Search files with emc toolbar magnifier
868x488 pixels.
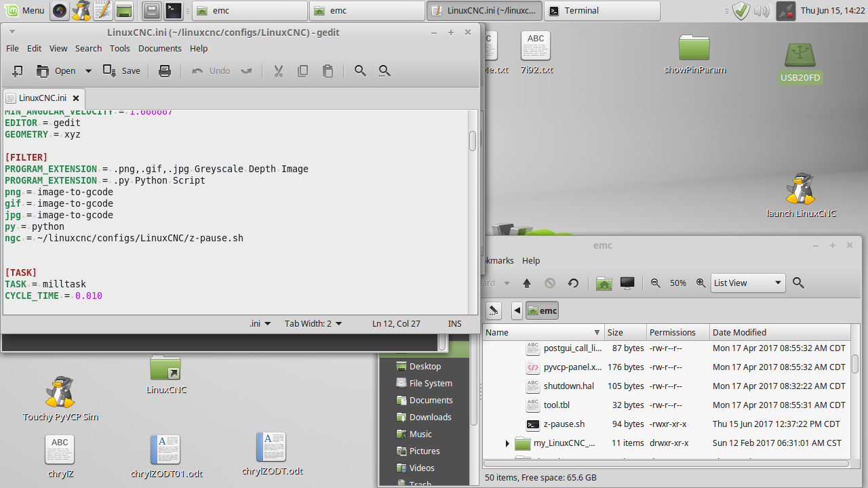[798, 283]
